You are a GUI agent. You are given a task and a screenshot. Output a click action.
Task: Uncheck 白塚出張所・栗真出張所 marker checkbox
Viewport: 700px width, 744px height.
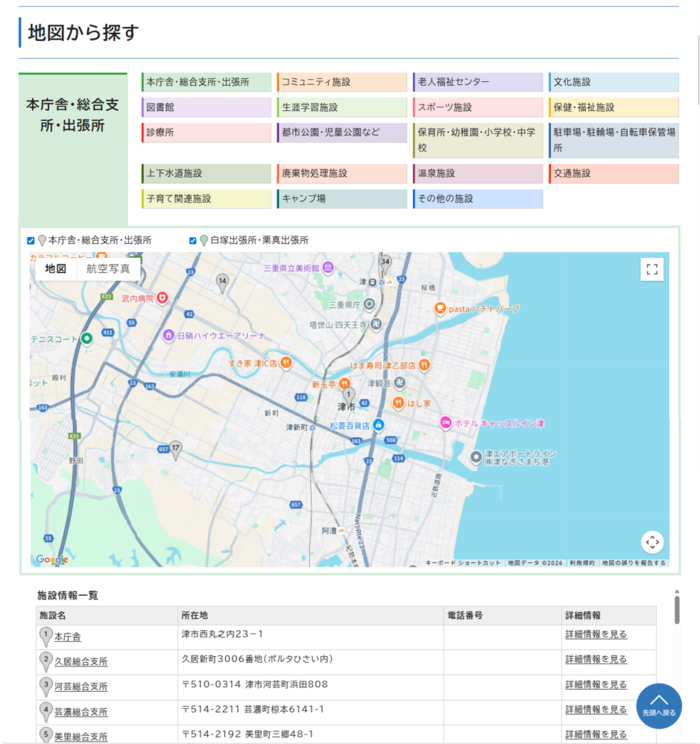(x=193, y=241)
